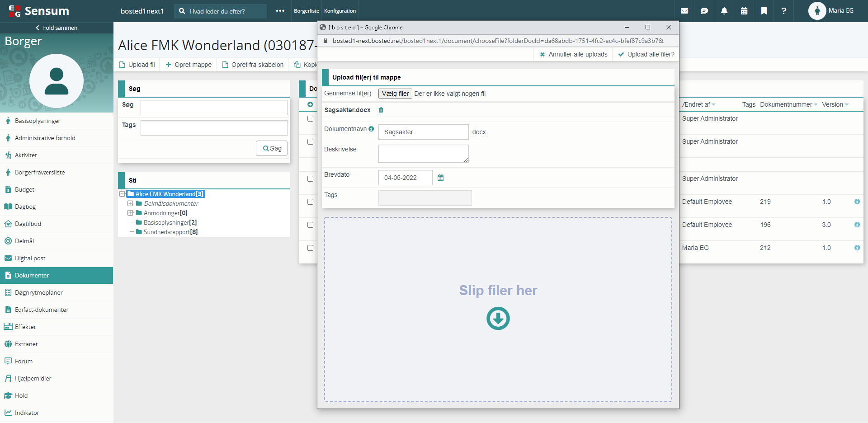Click the Maria EG user avatar
The width and height of the screenshot is (868, 423).
tap(817, 11)
